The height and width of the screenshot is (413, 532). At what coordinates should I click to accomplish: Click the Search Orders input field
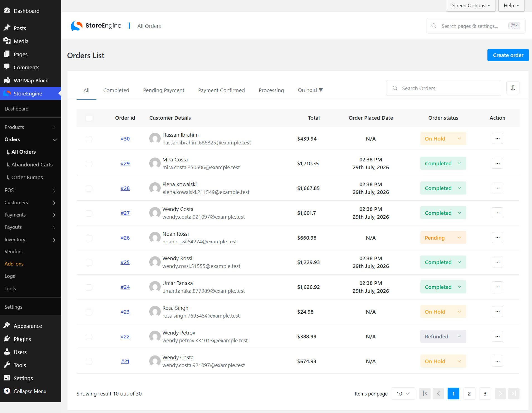click(444, 88)
